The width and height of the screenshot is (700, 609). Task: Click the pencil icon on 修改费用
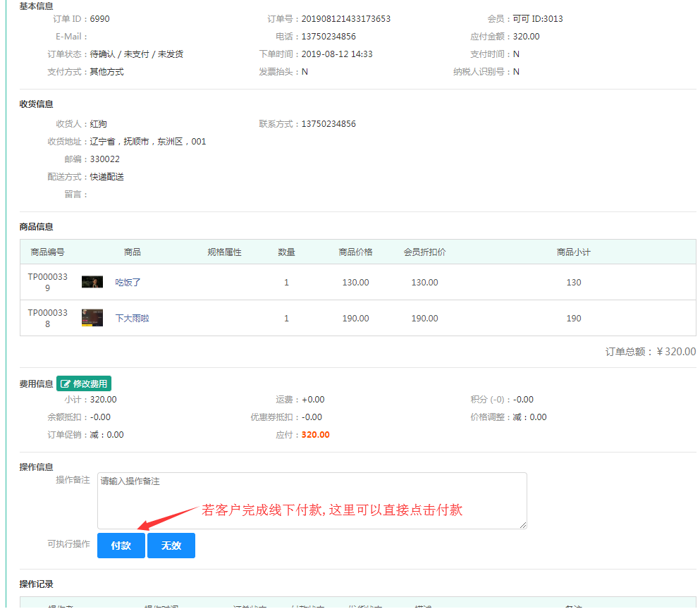pos(66,384)
